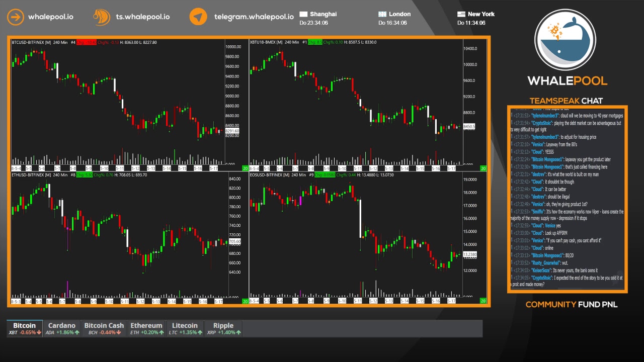Click the COMMUNITY FUND PNL heading
The width and height of the screenshot is (644, 362).
572,304
